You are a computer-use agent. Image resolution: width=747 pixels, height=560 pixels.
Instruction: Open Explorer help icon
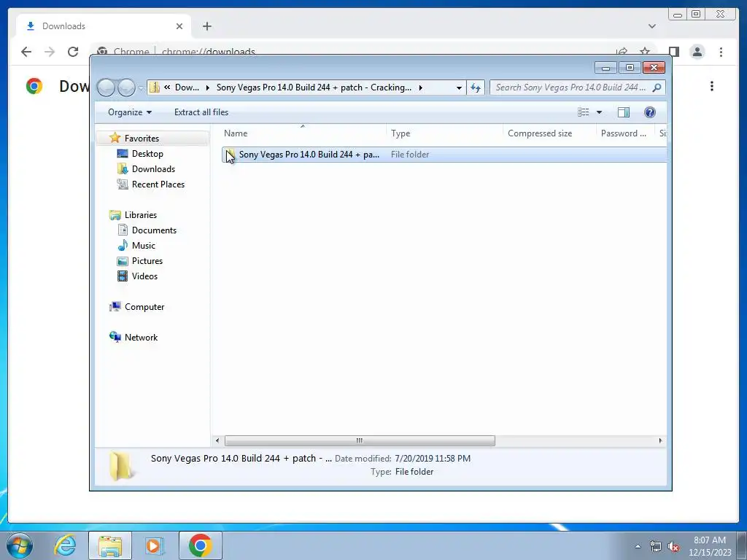point(650,112)
